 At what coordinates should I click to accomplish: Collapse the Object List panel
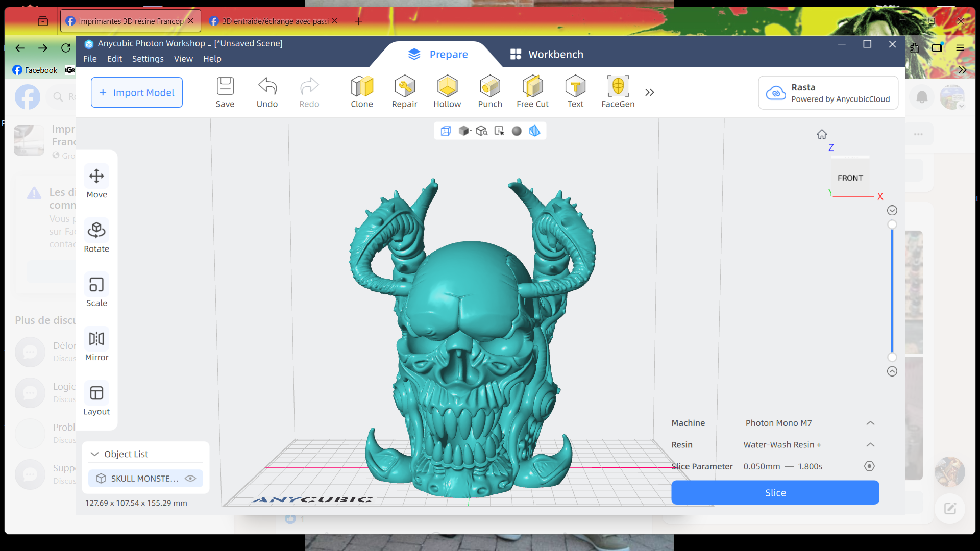click(x=94, y=454)
